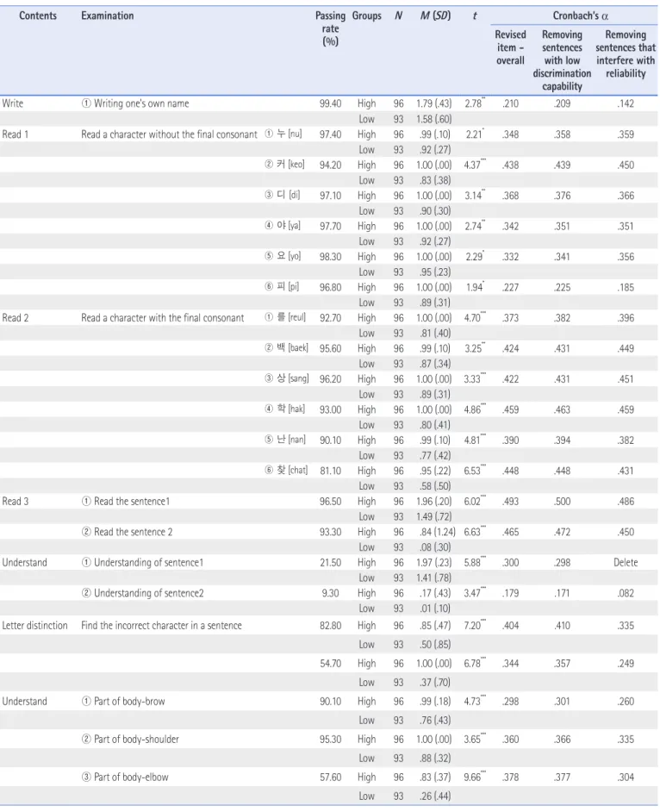Select the 'Write' contents row label
This screenshot has height=812, width=660.
point(13,103)
